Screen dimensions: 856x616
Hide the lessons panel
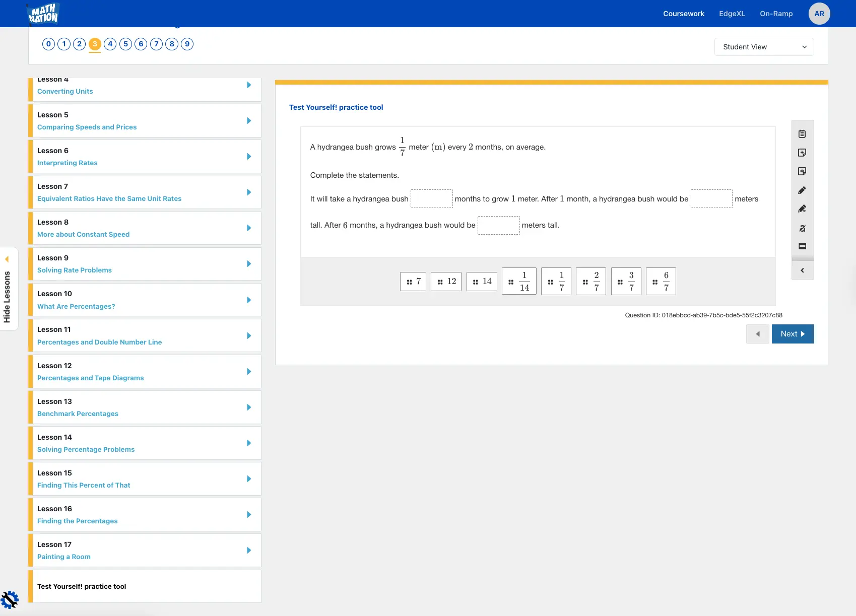pyautogui.click(x=7, y=289)
